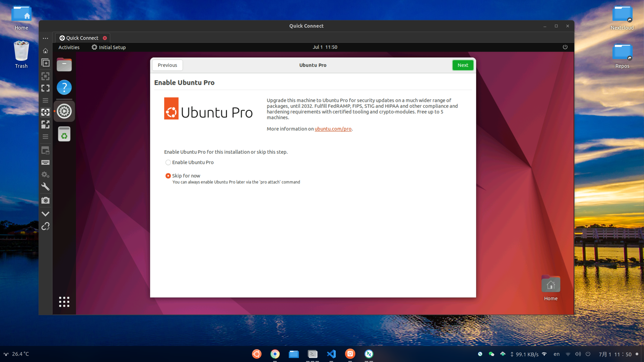Collapse toolbar with the chevron down icon

(x=45, y=214)
